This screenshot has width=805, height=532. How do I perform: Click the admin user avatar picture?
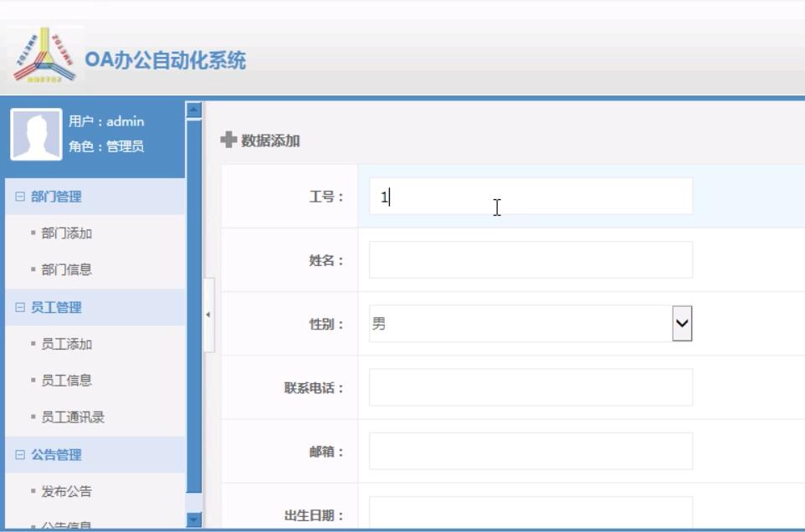(36, 135)
